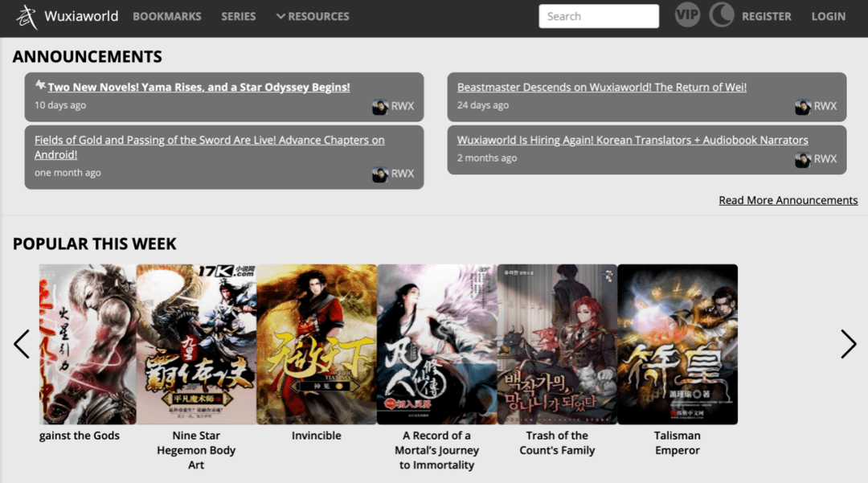Open the Bookmarks menu item
Image resolution: width=868 pixels, height=483 pixels.
tap(166, 17)
